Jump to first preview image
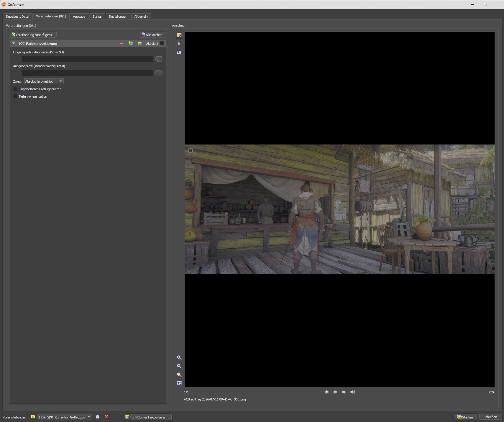The width and height of the screenshot is (504, 422). coord(326,392)
